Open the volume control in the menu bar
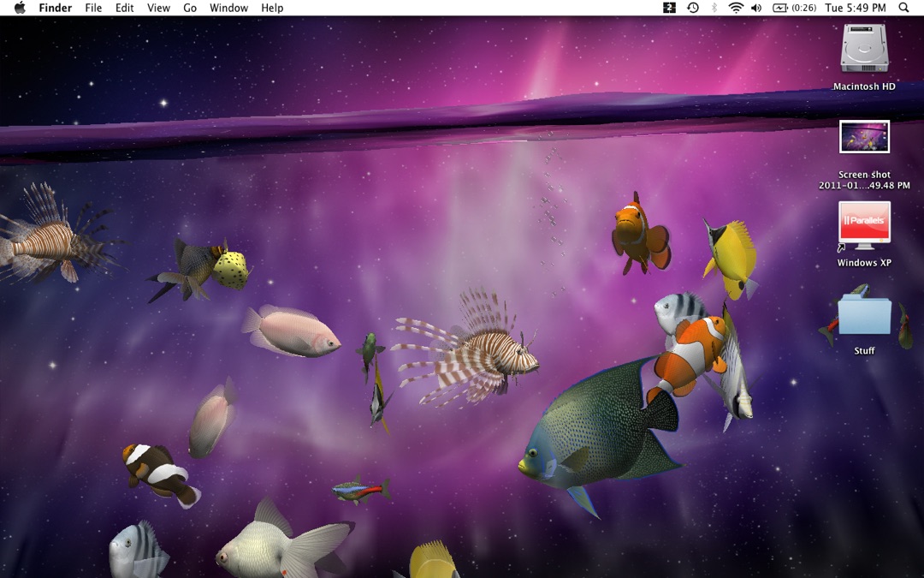Viewport: 924px width, 578px height. click(x=756, y=8)
